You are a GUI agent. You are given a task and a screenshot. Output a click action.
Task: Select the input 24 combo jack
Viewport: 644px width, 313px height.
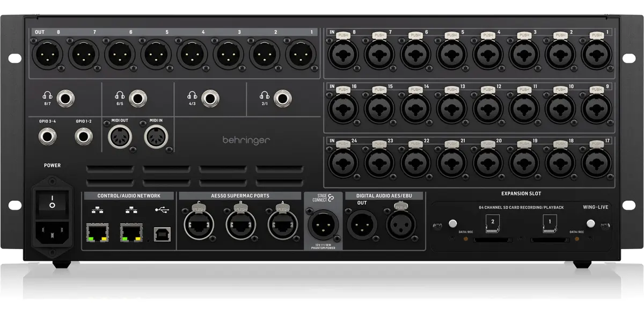pyautogui.click(x=343, y=163)
